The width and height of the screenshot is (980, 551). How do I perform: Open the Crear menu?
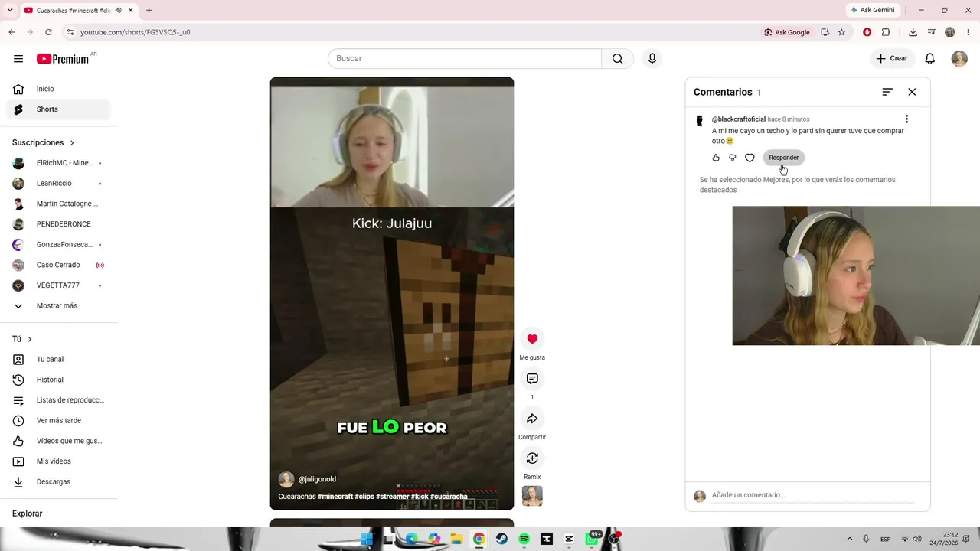coord(892,59)
